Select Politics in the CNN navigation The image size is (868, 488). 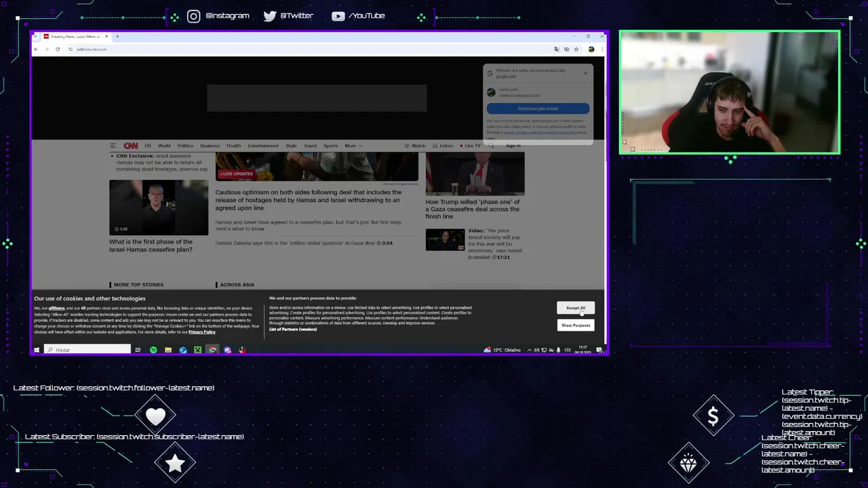coord(185,146)
